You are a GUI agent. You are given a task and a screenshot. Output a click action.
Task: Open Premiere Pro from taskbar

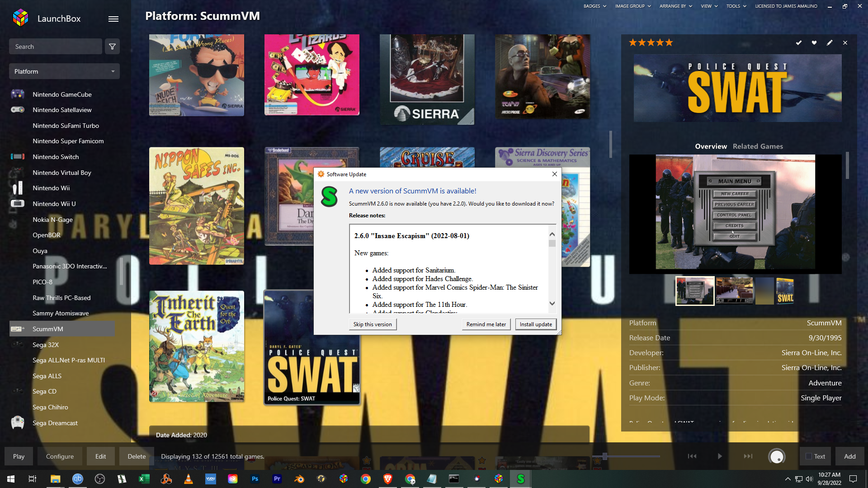(x=277, y=479)
